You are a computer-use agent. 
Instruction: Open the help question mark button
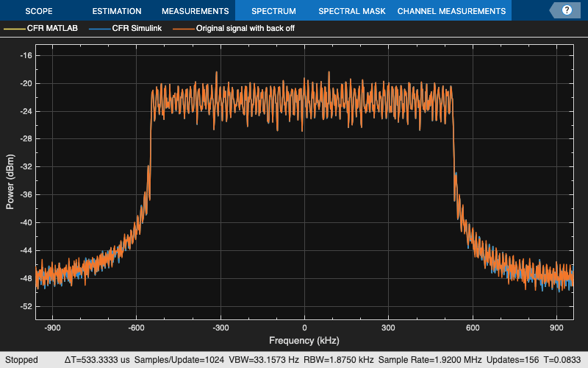[x=567, y=10]
